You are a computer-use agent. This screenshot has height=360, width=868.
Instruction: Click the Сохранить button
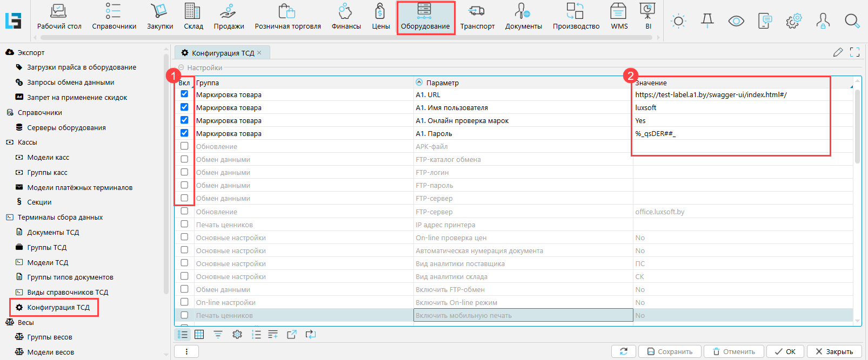[670, 351]
